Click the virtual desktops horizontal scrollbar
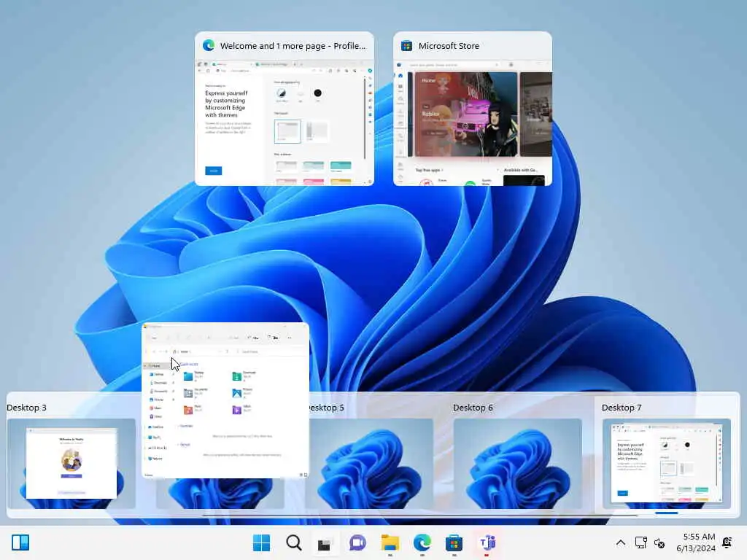 coord(419,516)
